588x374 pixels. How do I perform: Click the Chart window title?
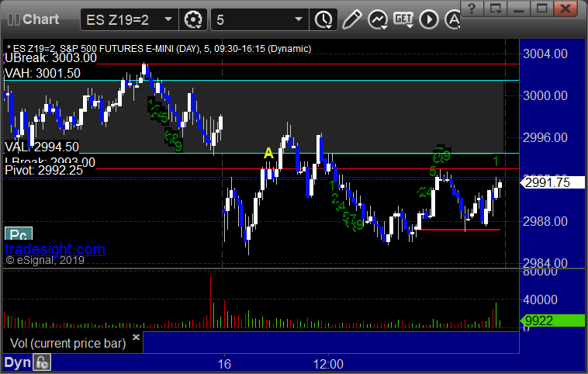(40, 19)
